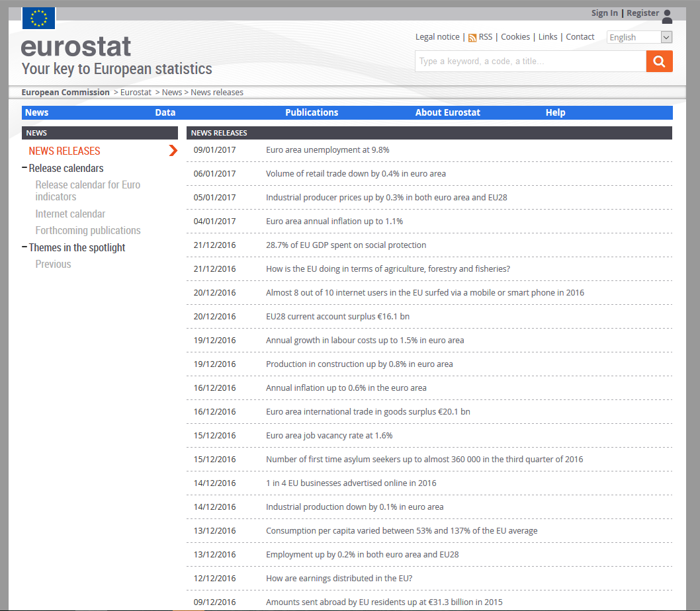
Task: Open 'Industrial production down by 0.1%' release
Action: click(355, 507)
